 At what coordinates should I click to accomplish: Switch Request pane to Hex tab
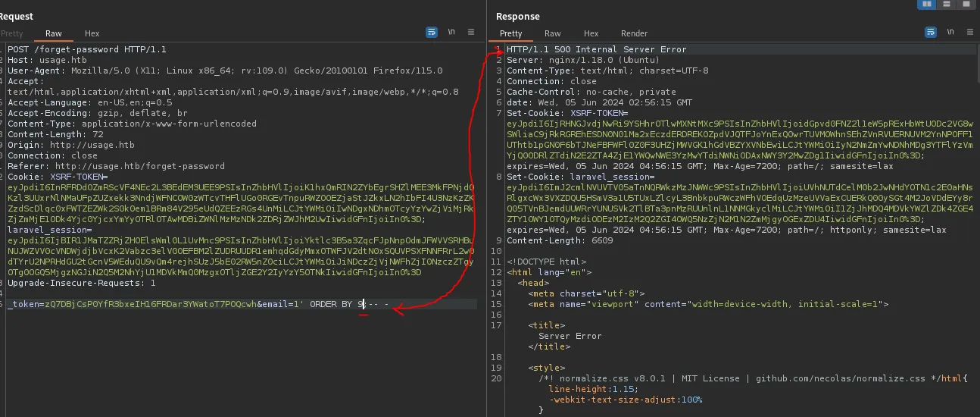pos(92,33)
